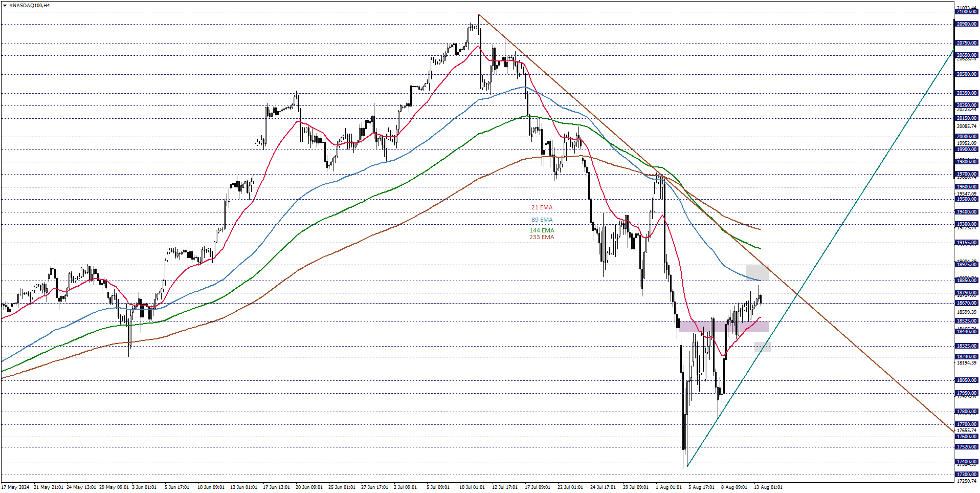
Task: Click the 27 Jun 17:01 date label
Action: (374, 487)
